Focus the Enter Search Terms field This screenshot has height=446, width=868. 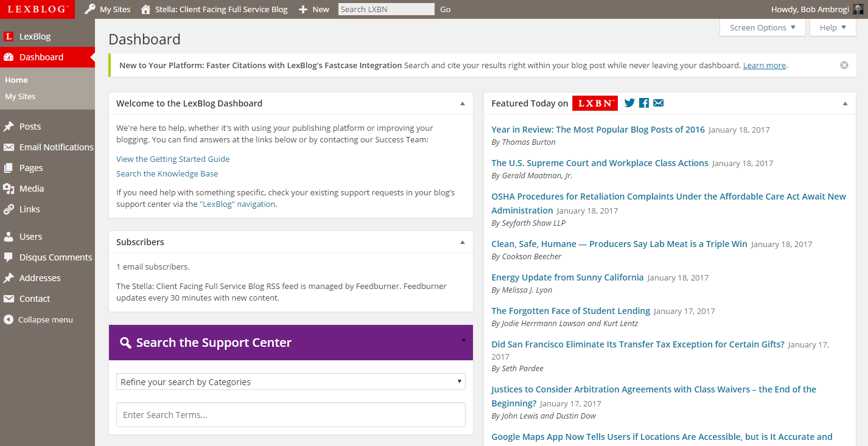(291, 415)
